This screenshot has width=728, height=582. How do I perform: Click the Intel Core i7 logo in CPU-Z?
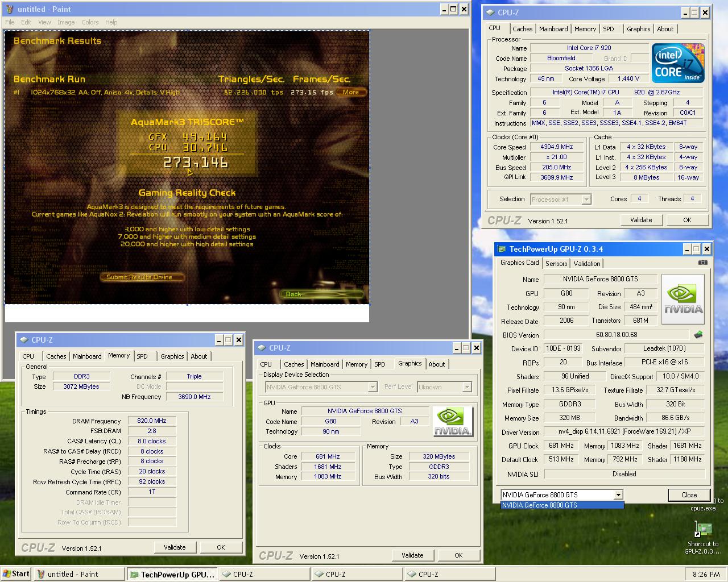(678, 63)
